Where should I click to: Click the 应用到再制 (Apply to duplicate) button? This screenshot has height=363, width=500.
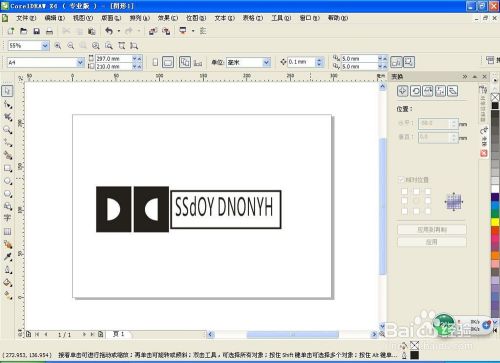point(432,229)
